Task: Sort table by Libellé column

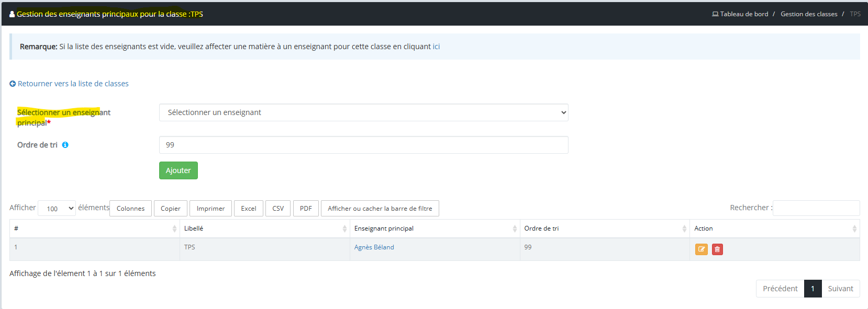Action: pyautogui.click(x=344, y=228)
